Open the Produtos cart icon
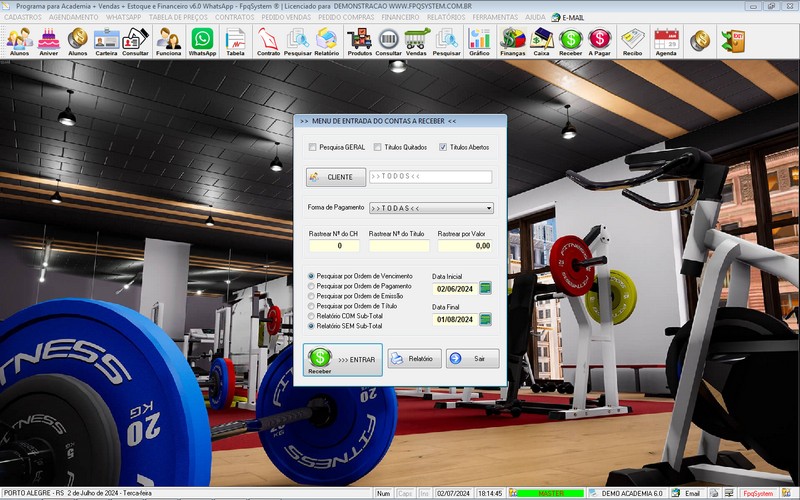 click(x=360, y=42)
